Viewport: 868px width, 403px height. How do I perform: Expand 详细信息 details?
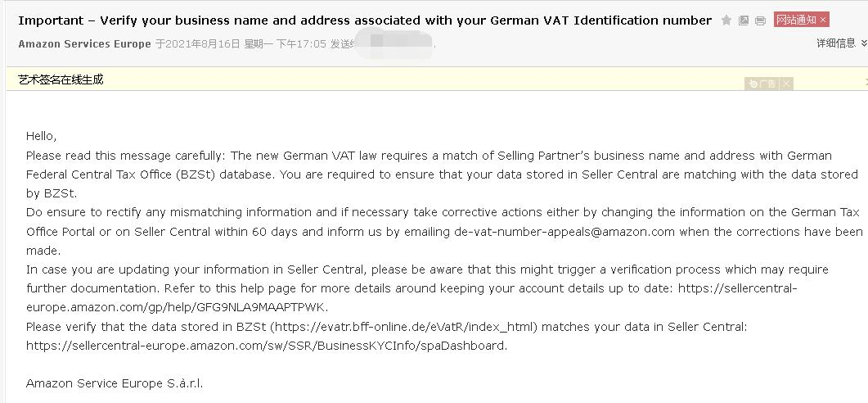coord(836,43)
